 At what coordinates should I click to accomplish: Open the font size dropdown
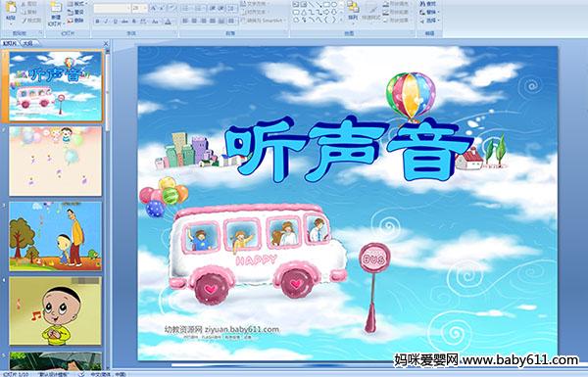tap(144, 8)
